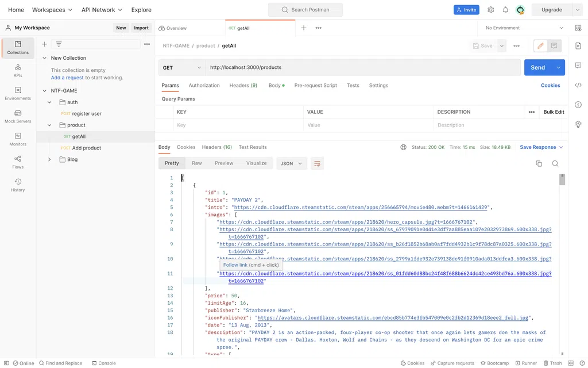Open the Save button dropdown arrow
The width and height of the screenshot is (588, 368).
(502, 46)
